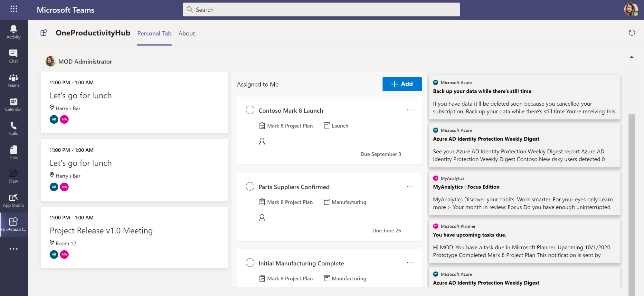Click plan icon on Parts Suppliers Confirmed task

pos(262,202)
